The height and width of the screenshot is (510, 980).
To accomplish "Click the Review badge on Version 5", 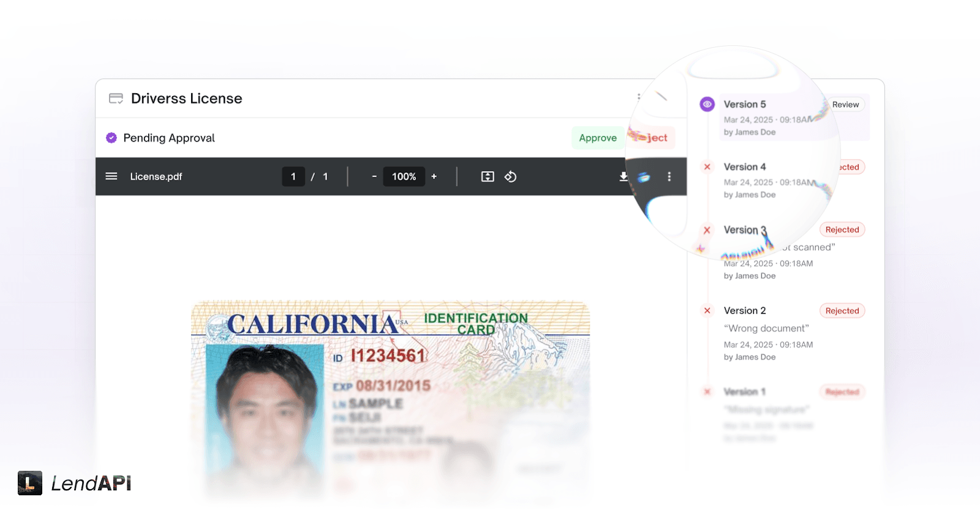I will (845, 105).
